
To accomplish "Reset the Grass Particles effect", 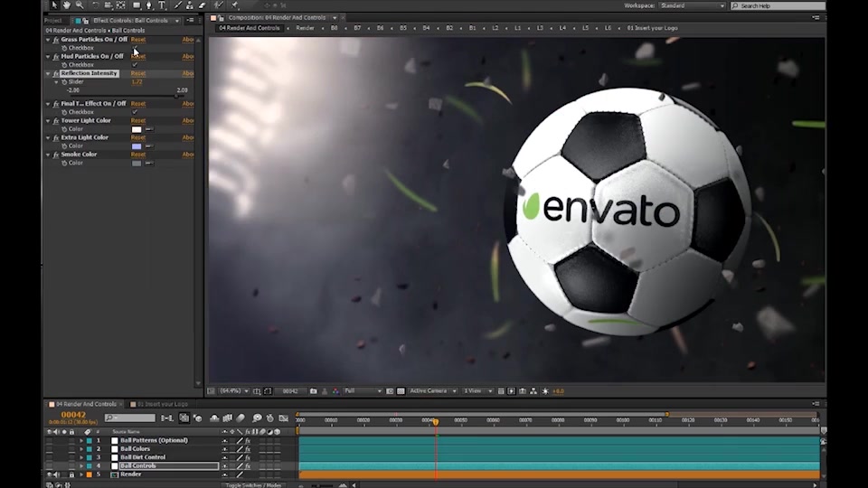I will coord(138,40).
